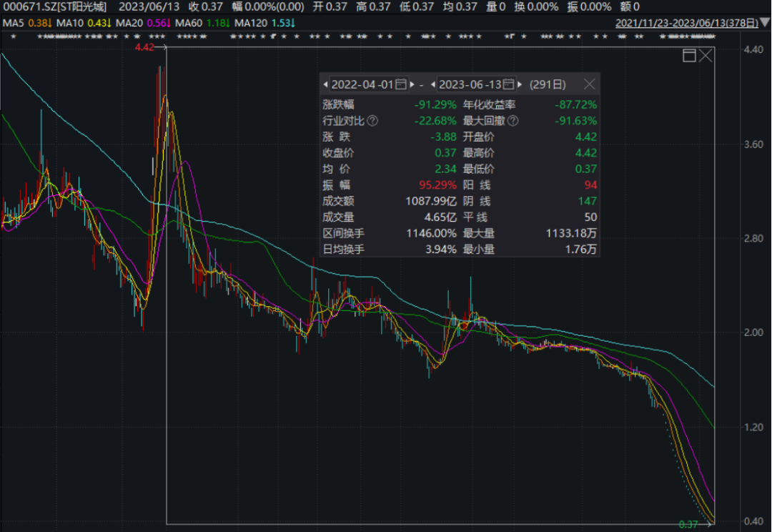Click help icon next to 行业对比

pos(372,120)
